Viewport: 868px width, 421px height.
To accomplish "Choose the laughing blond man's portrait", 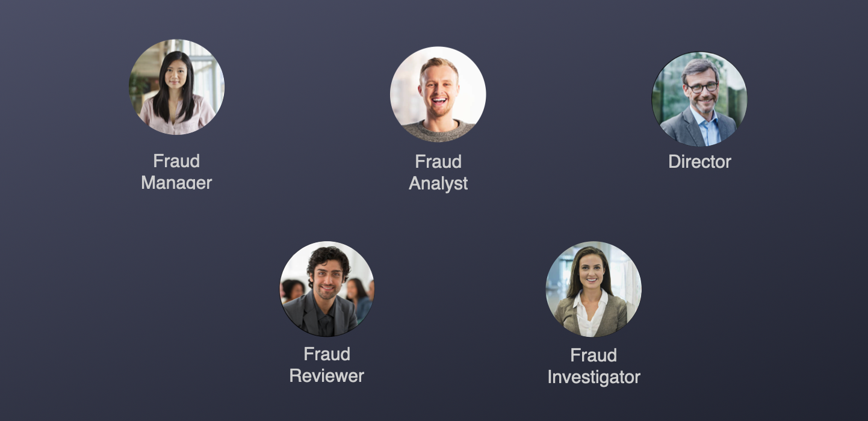I will pyautogui.click(x=438, y=94).
